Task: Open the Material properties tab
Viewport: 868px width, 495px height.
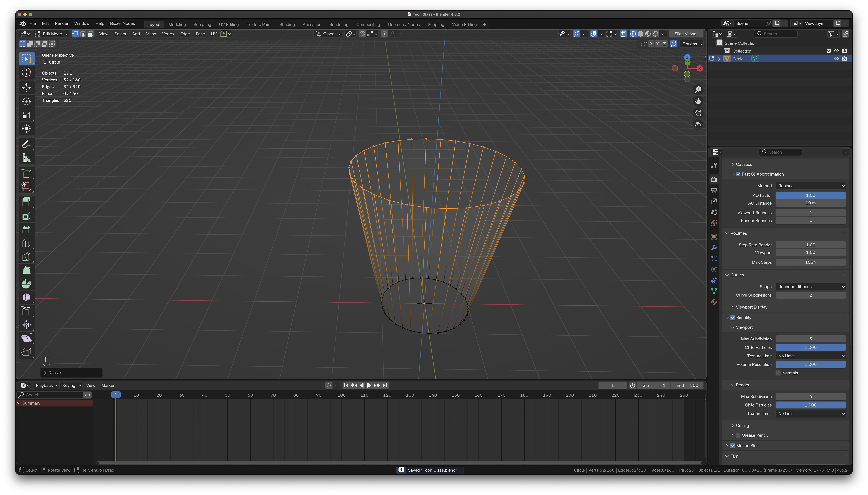Action: tap(714, 302)
